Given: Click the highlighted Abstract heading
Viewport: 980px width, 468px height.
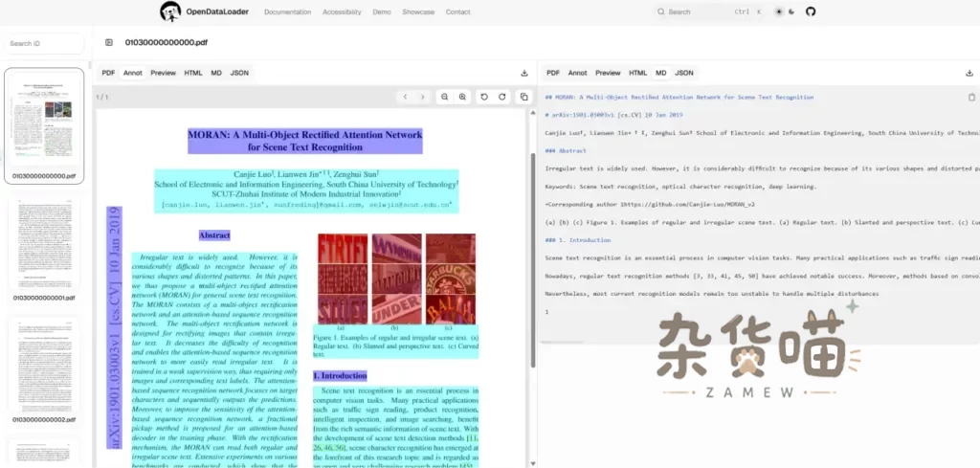Looking at the screenshot, I should point(214,235).
